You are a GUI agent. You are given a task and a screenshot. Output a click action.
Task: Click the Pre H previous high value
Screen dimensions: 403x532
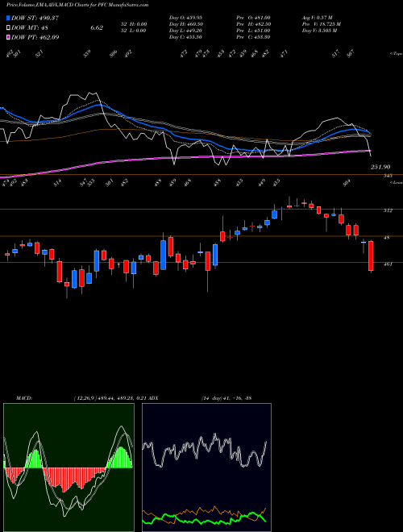click(253, 24)
